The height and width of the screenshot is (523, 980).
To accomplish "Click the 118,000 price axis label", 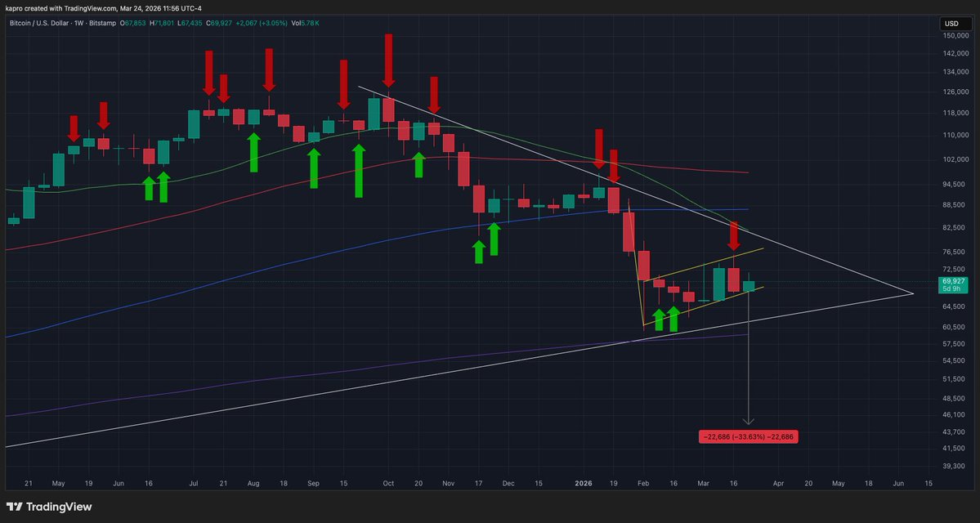I will [955, 113].
